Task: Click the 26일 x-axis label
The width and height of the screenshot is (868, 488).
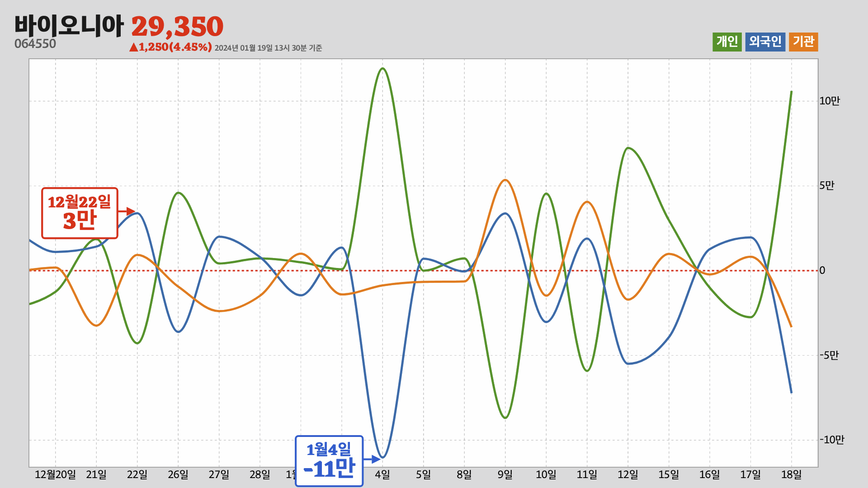Action: click(x=178, y=475)
